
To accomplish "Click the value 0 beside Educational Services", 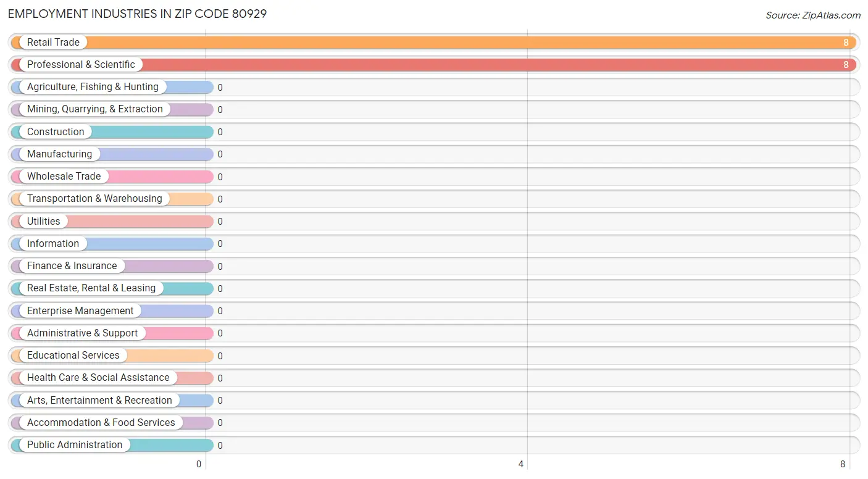I will (x=220, y=356).
